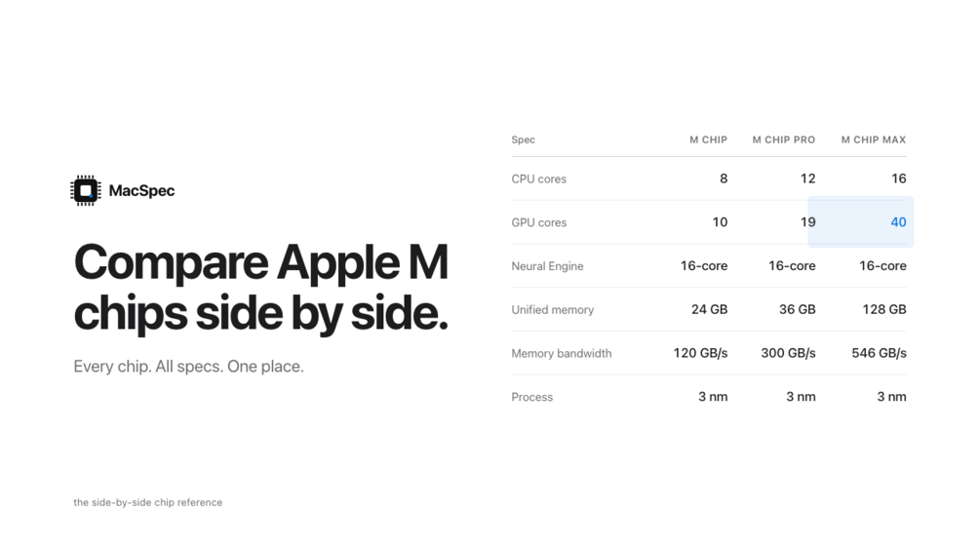980x551 pixels.
Task: Select the M CHIP PRO column header
Action: point(784,139)
